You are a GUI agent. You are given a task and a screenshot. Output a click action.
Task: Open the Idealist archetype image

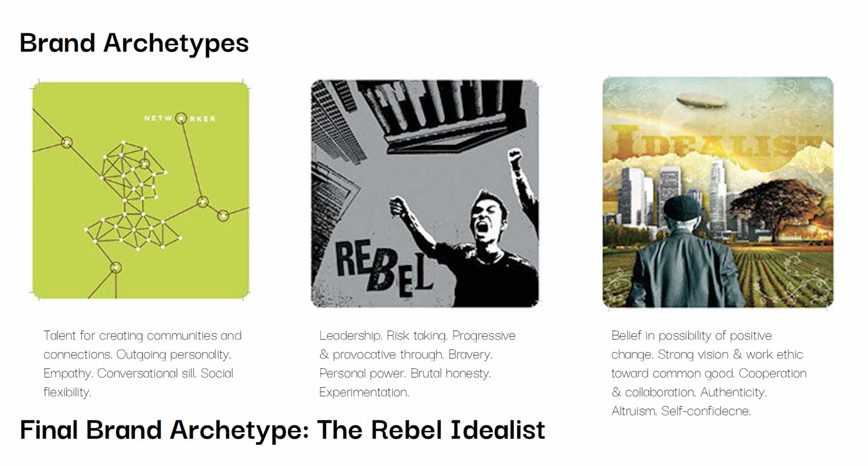(718, 193)
